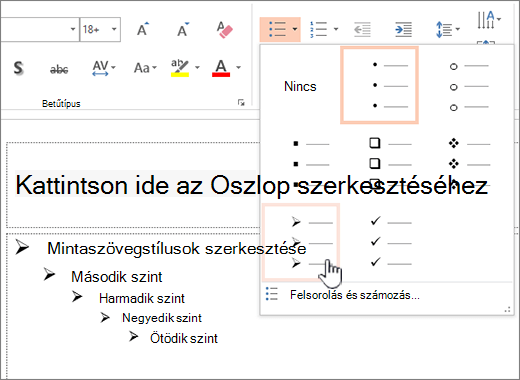
Task: Toggle strikethrough (abc) formatting
Action: (x=59, y=69)
